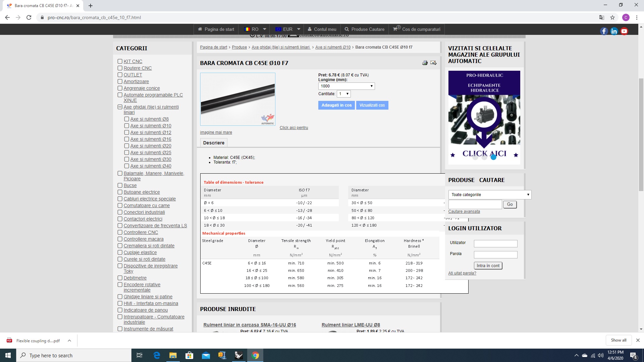Open File Explorer from the taskbar

(173, 355)
